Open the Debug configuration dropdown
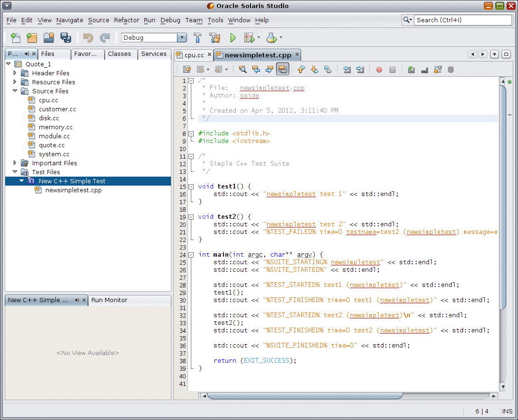Image resolution: width=518 pixels, height=420 pixels. coord(181,37)
